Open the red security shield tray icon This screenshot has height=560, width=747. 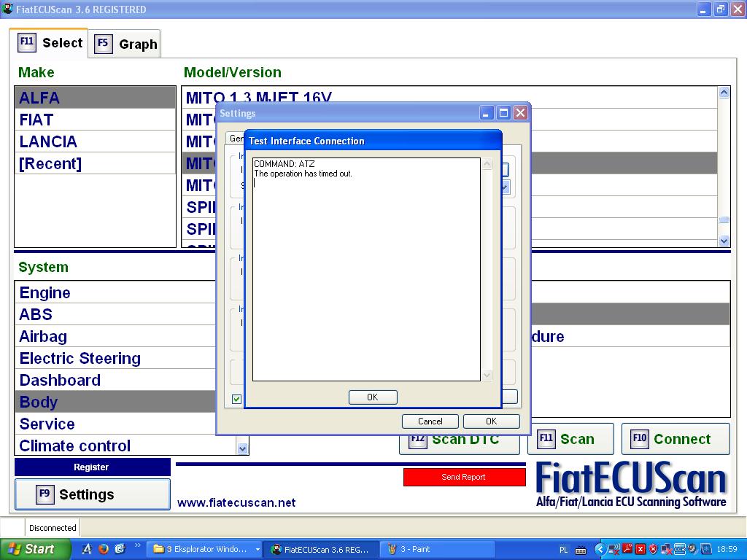point(653,550)
